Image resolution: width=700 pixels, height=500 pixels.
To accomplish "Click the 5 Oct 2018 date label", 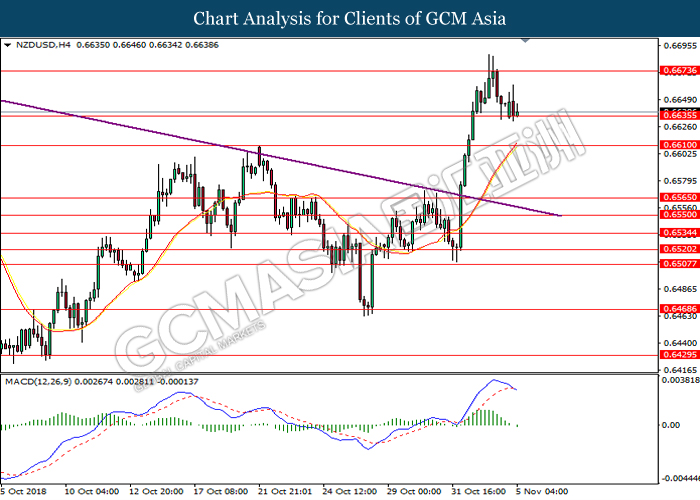I will coord(24,492).
